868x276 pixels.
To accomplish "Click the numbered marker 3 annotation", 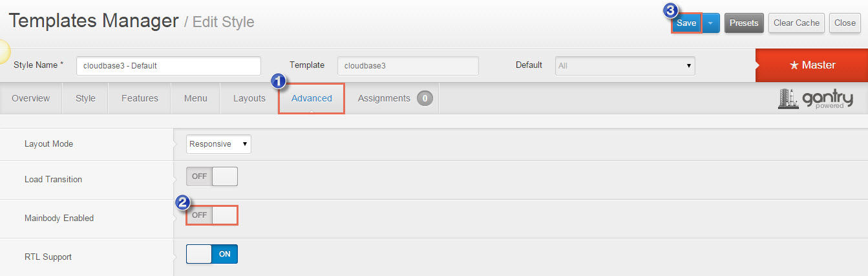I will pyautogui.click(x=671, y=10).
